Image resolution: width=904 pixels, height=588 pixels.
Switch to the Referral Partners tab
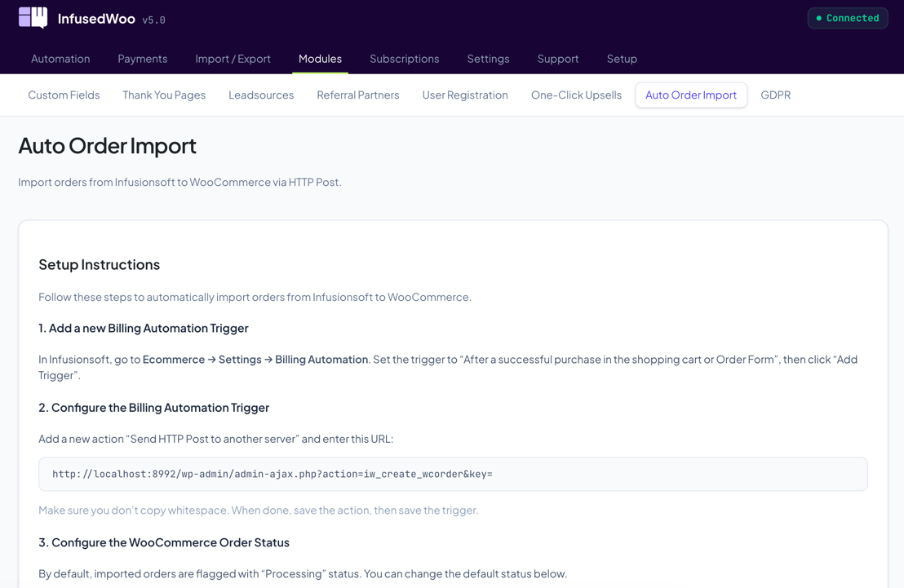357,95
